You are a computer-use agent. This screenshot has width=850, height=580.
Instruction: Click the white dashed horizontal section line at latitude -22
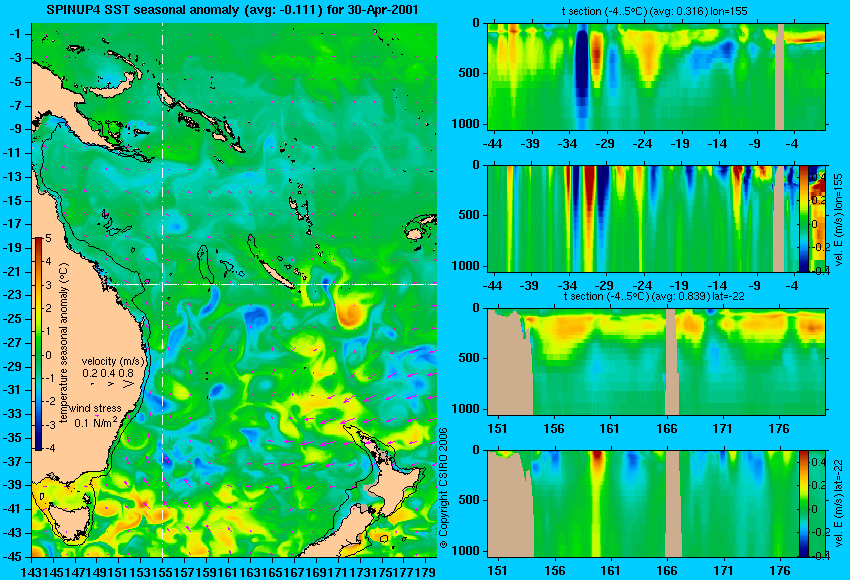(x=273, y=284)
